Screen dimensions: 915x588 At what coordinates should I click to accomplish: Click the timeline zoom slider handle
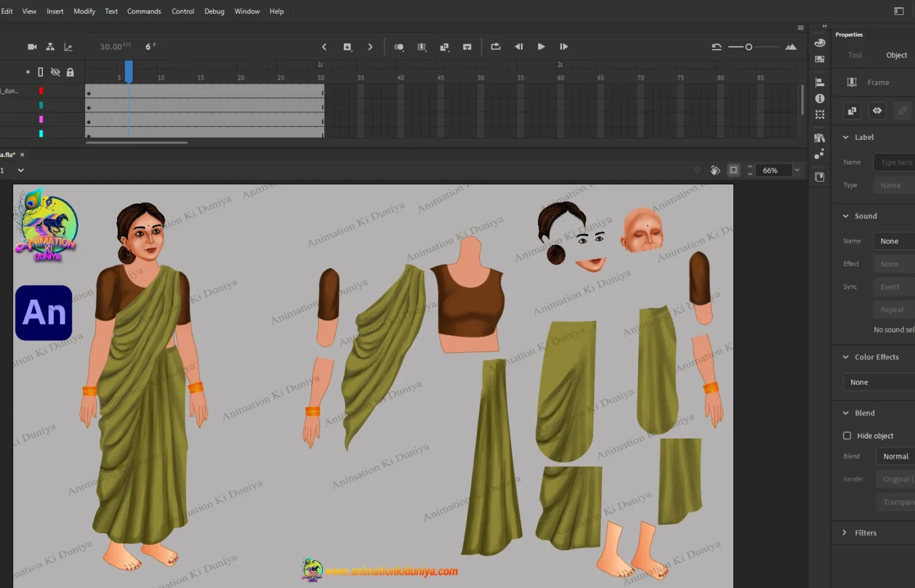click(x=749, y=47)
